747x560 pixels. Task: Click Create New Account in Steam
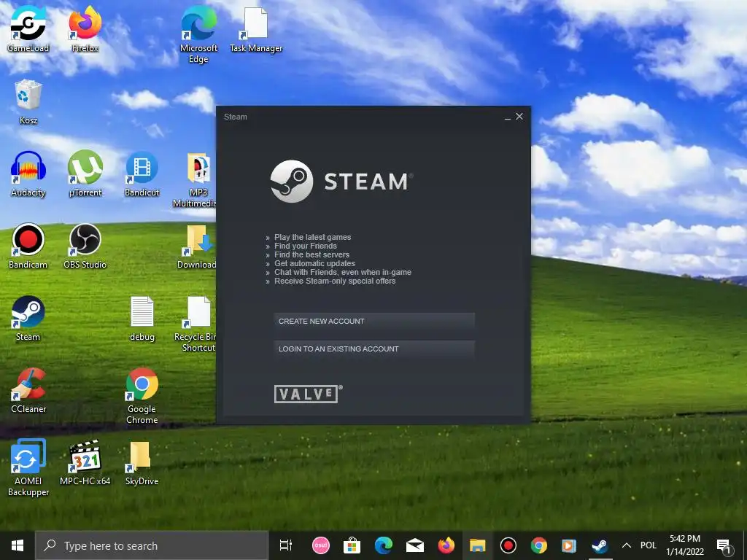pos(374,322)
